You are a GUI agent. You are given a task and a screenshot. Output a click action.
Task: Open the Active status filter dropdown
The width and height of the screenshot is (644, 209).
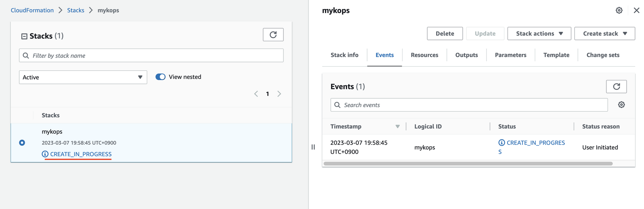click(x=83, y=77)
